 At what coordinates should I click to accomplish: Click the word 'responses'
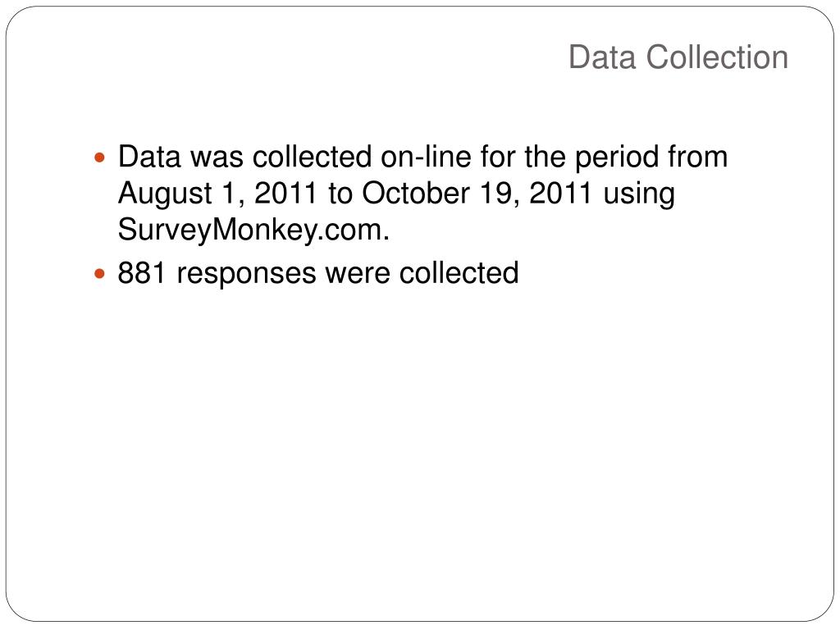[246, 274]
